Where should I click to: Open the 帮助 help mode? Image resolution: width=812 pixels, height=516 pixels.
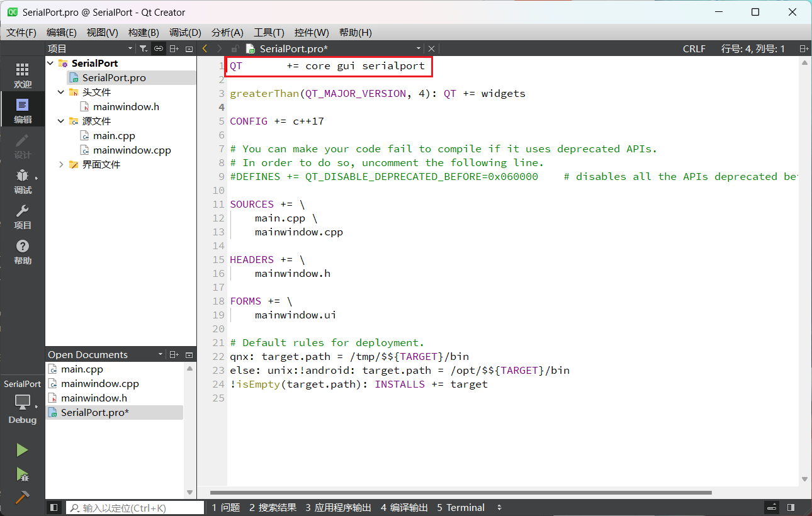[23, 251]
